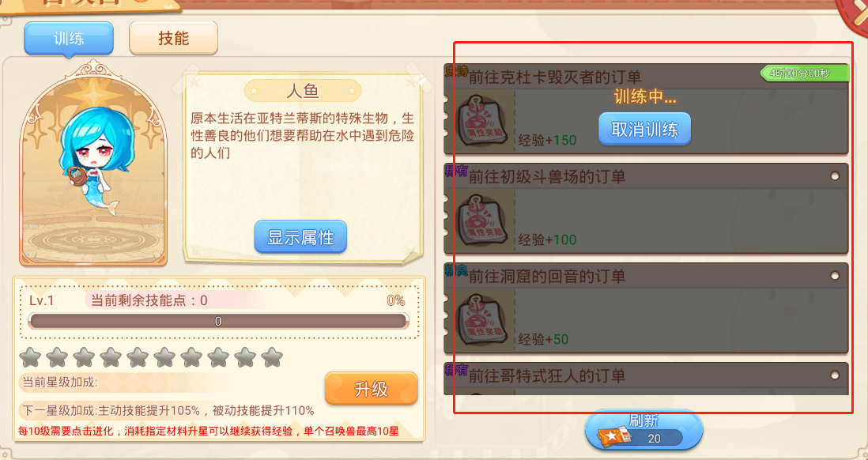Select the radio dot on 哥特式狂人 order

point(835,375)
